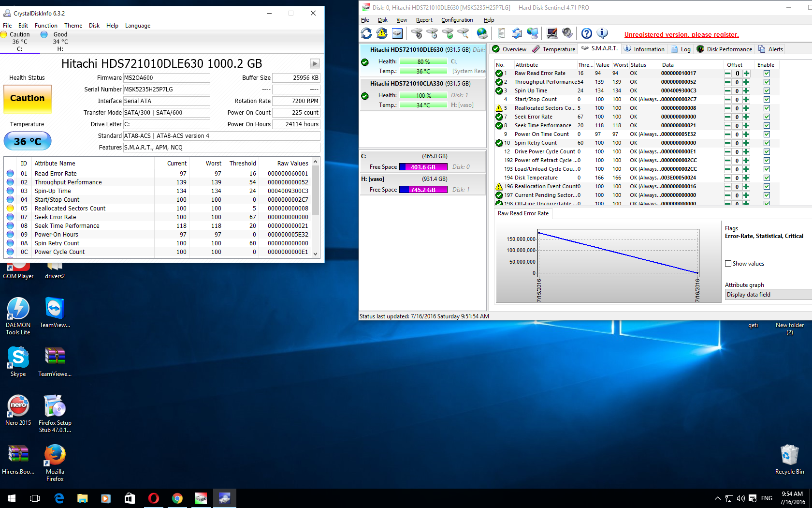
Task: Click the globe with disk toolbar icon
Action: pos(482,33)
